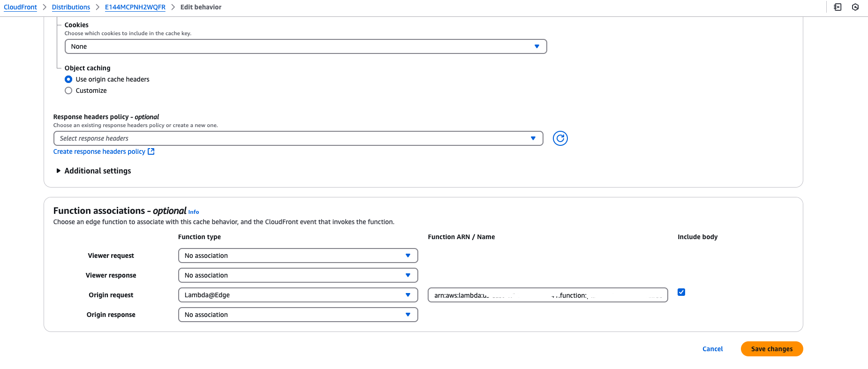Viewport: 868px width, 369px height.
Task: Go to Distributions breadcrumb
Action: (x=71, y=7)
